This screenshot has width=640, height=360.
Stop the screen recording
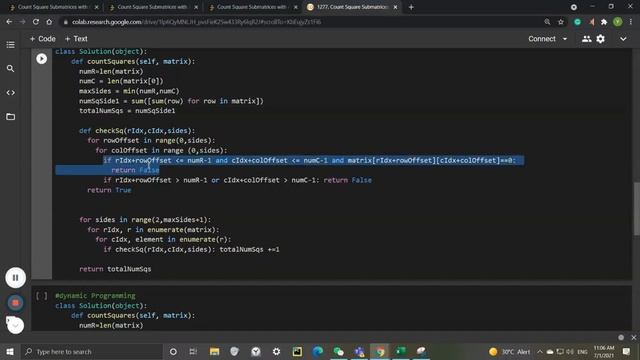[x=16, y=303]
